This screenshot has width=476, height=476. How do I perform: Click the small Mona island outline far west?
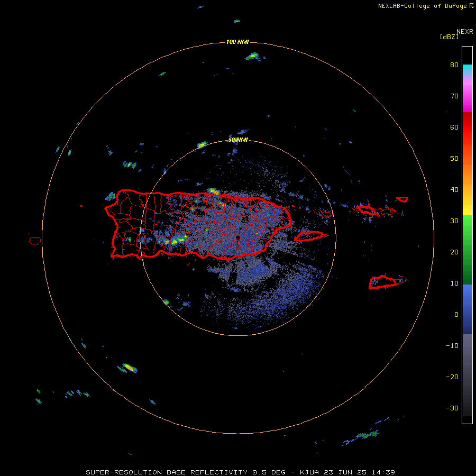35,241
